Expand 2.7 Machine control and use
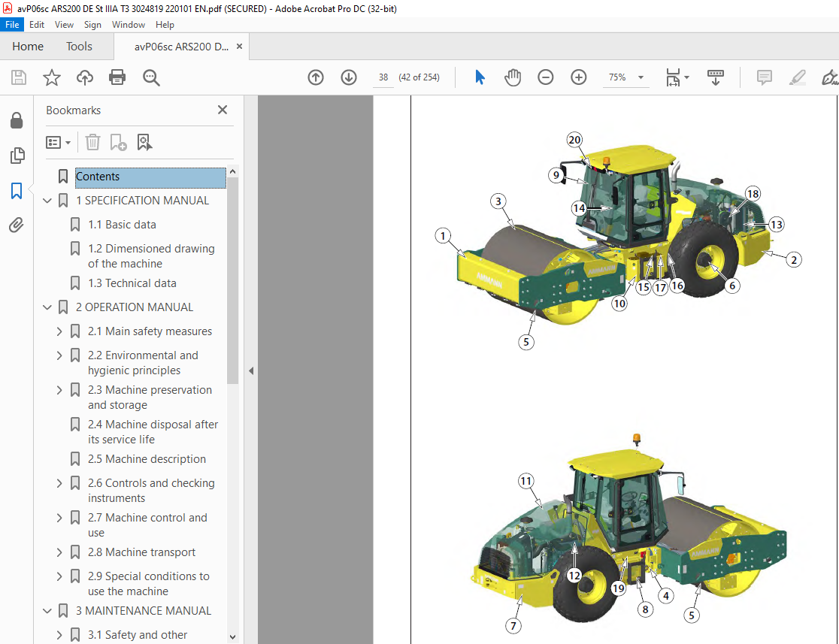Image resolution: width=839 pixels, height=644 pixels. point(59,518)
